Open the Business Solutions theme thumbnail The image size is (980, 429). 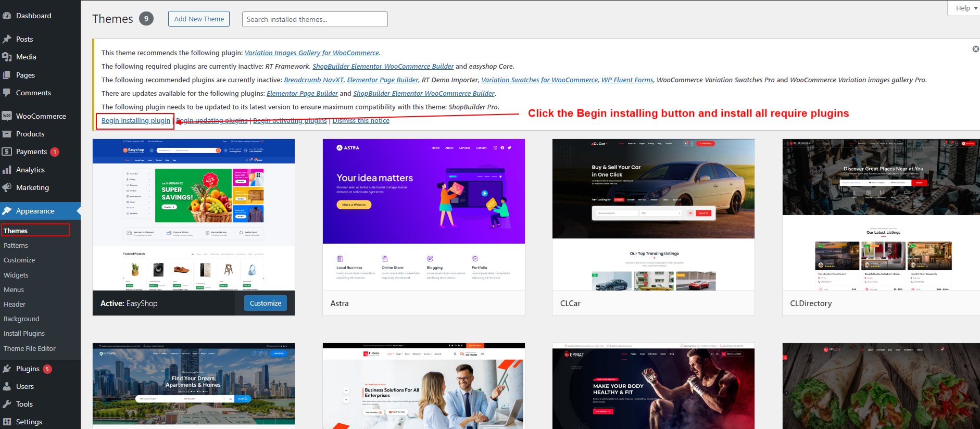[x=424, y=386]
